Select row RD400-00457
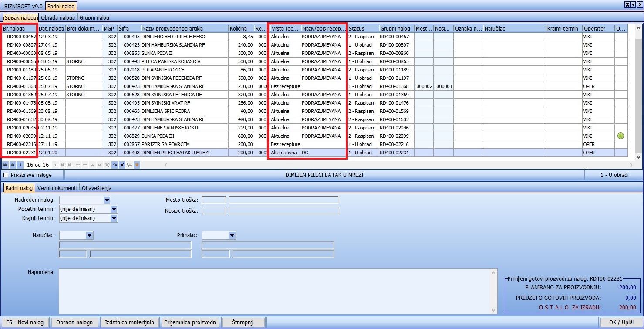Viewport: 644px width, 329px height. (x=314, y=37)
